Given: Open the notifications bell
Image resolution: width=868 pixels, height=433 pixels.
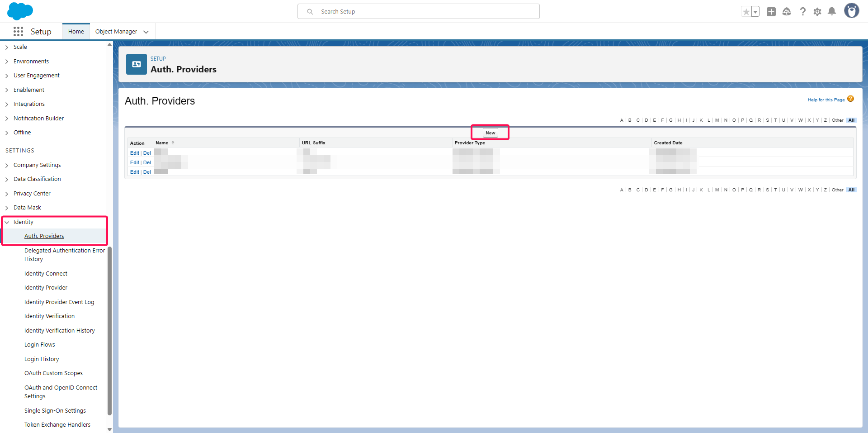Looking at the screenshot, I should click(x=832, y=12).
